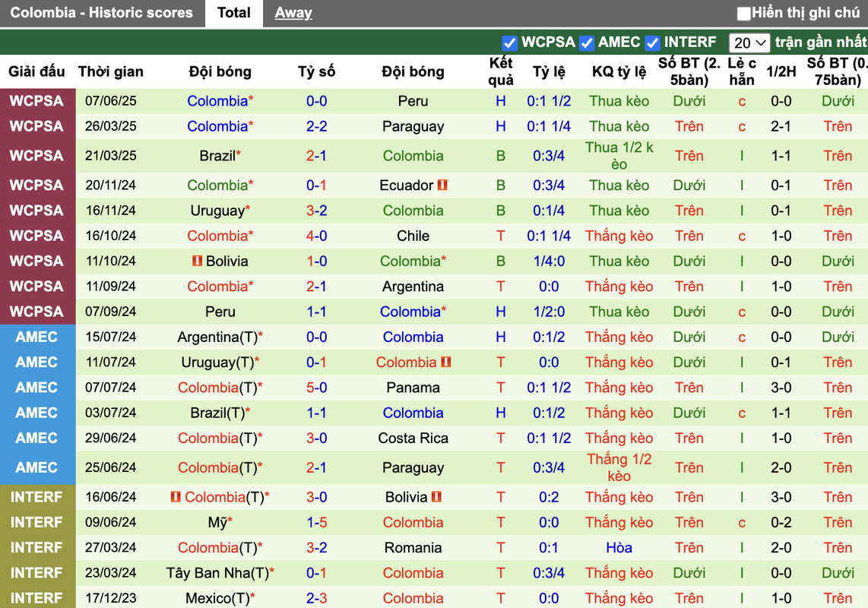Click the red card icon beside Bolivia on 11/10/24
This screenshot has height=608, width=868.
click(197, 261)
